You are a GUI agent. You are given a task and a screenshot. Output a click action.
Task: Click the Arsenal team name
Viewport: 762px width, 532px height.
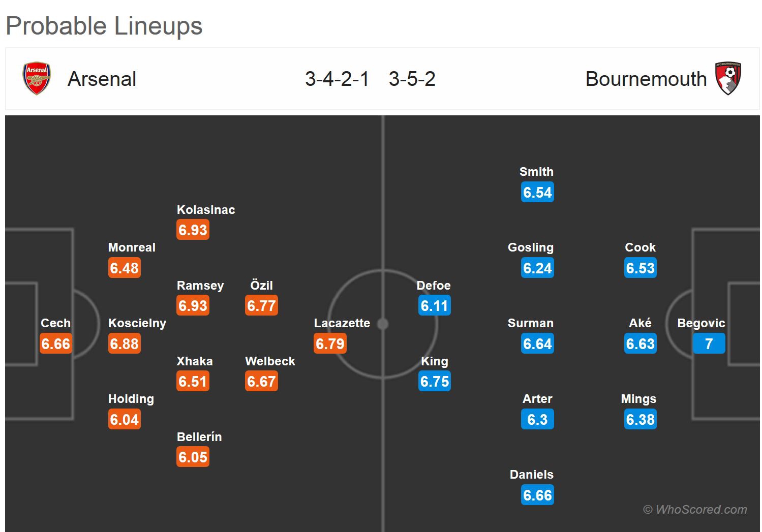pyautogui.click(x=102, y=79)
